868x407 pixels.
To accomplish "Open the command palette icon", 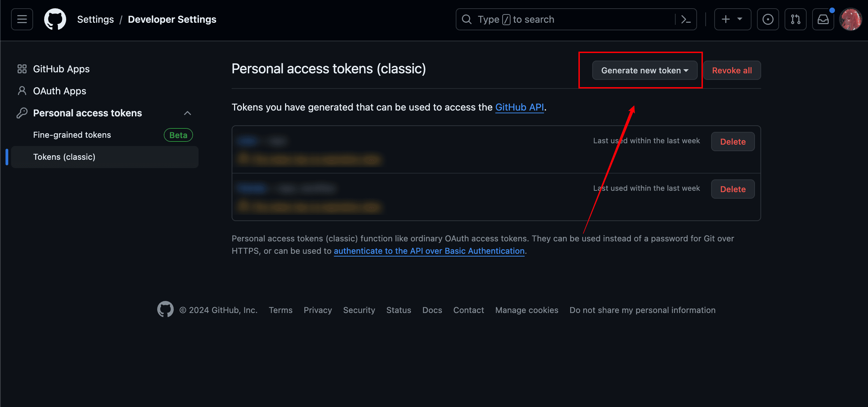I will [686, 19].
